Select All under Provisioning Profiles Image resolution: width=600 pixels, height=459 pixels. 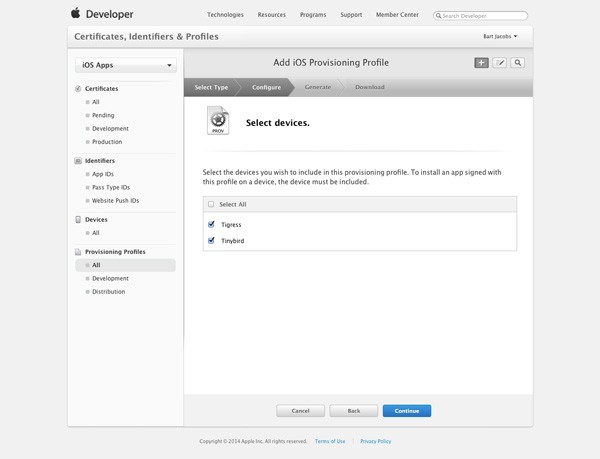(126, 265)
